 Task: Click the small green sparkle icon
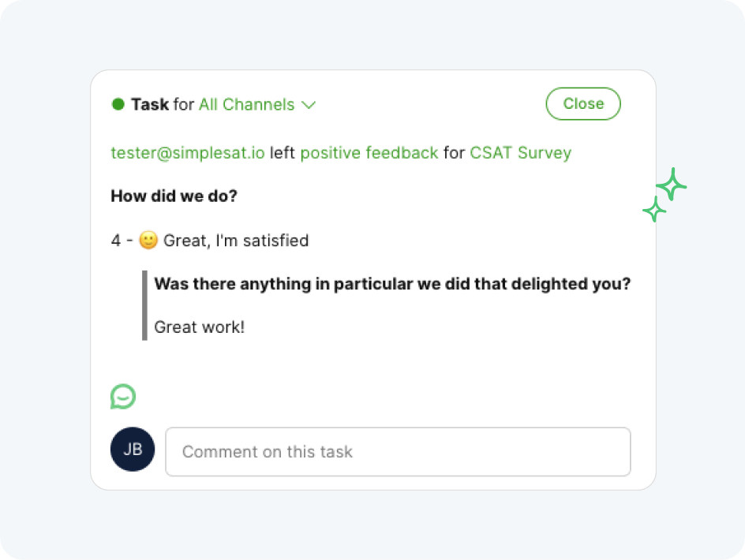click(x=654, y=210)
